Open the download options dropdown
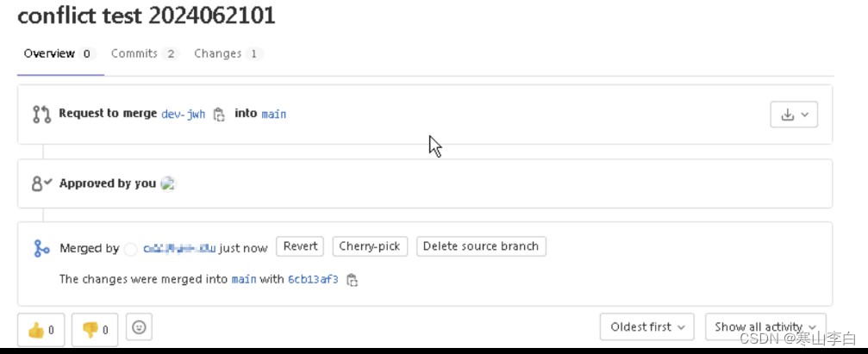Screen dimensions: 868x354 (x=794, y=115)
